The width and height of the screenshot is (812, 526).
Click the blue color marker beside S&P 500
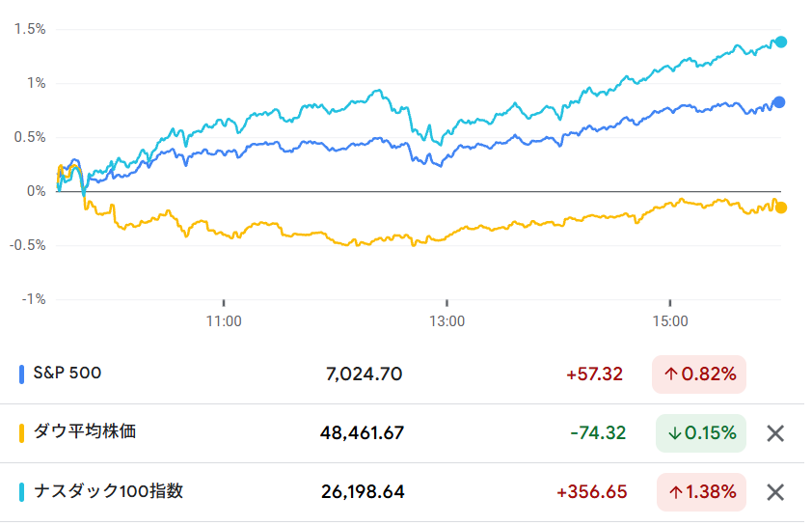click(22, 374)
